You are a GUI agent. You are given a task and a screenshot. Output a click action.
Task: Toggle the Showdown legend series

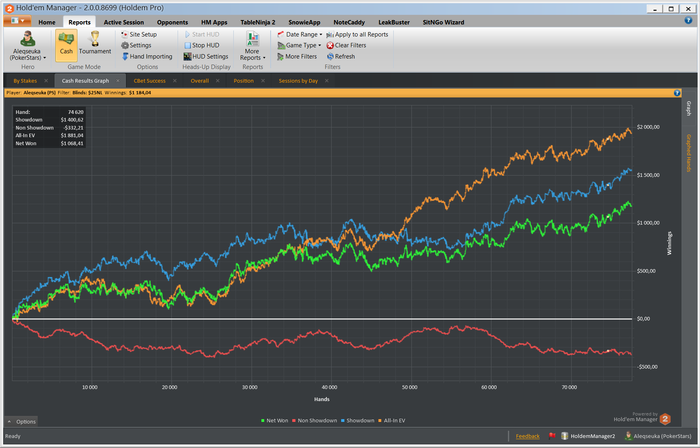pos(357,420)
